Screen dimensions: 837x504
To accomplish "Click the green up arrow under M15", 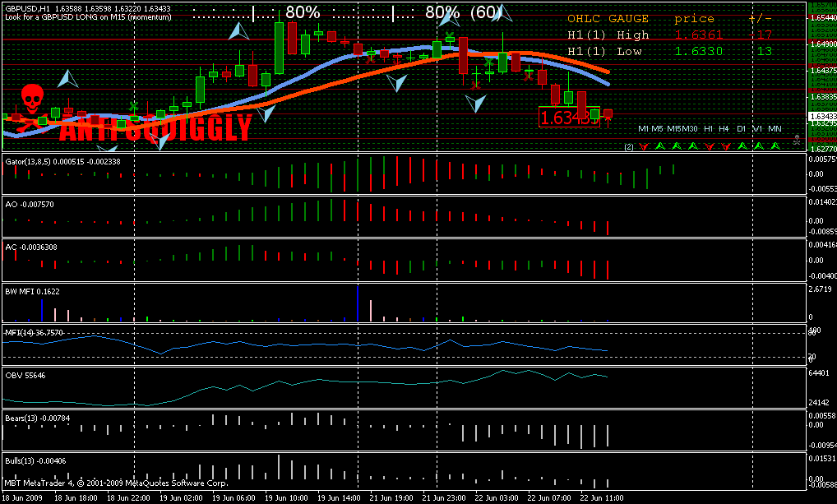I will click(677, 146).
